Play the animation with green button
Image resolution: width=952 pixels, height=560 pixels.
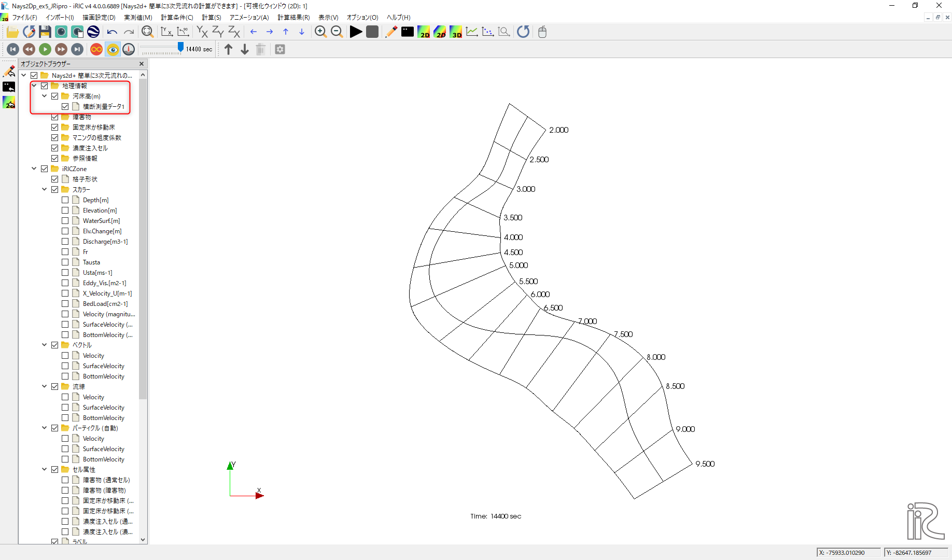45,49
